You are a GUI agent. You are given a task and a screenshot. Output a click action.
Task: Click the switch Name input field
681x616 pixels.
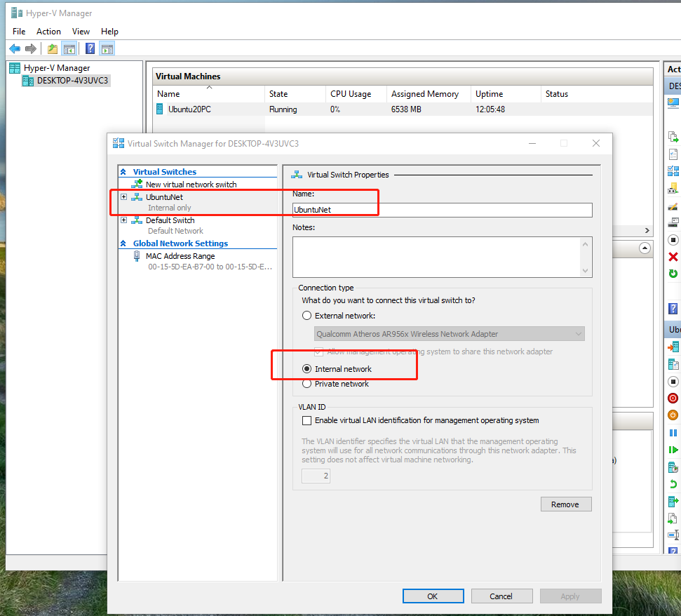[x=442, y=210]
